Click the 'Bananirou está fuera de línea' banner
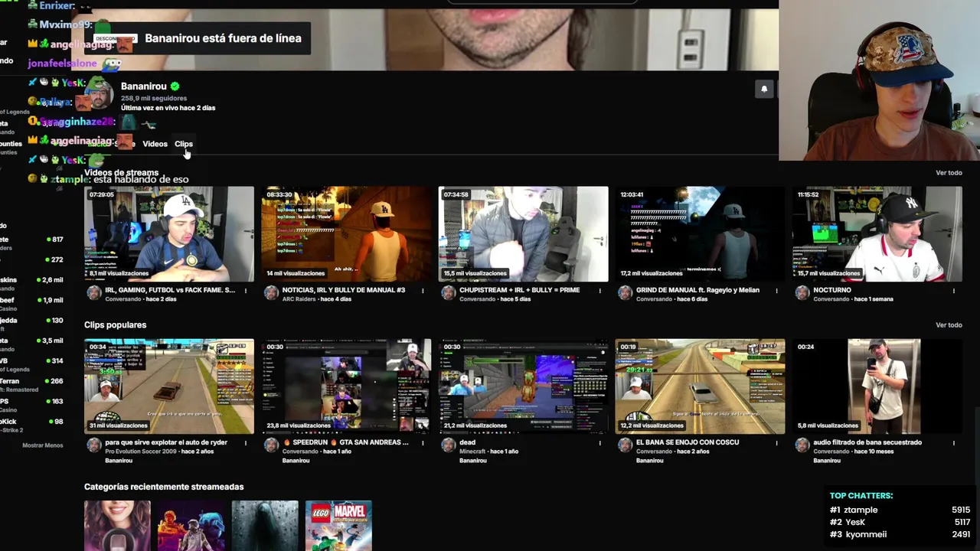The image size is (980, 551). (x=199, y=38)
